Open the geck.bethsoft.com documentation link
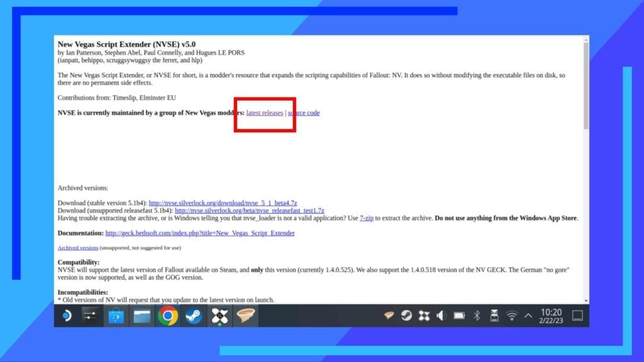Image resolution: width=644 pixels, height=362 pixels. (x=200, y=233)
